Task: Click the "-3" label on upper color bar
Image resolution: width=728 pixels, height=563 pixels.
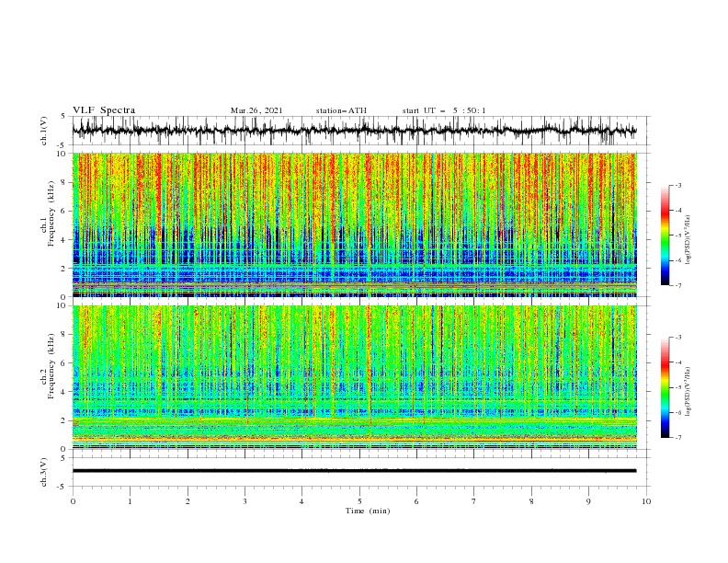Action: click(678, 185)
